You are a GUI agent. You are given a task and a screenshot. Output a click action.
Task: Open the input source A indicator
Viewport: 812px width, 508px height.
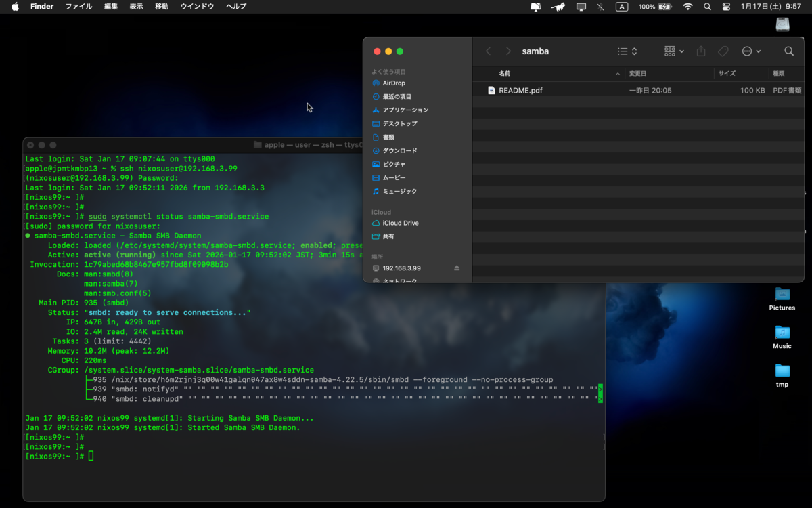[x=622, y=7]
